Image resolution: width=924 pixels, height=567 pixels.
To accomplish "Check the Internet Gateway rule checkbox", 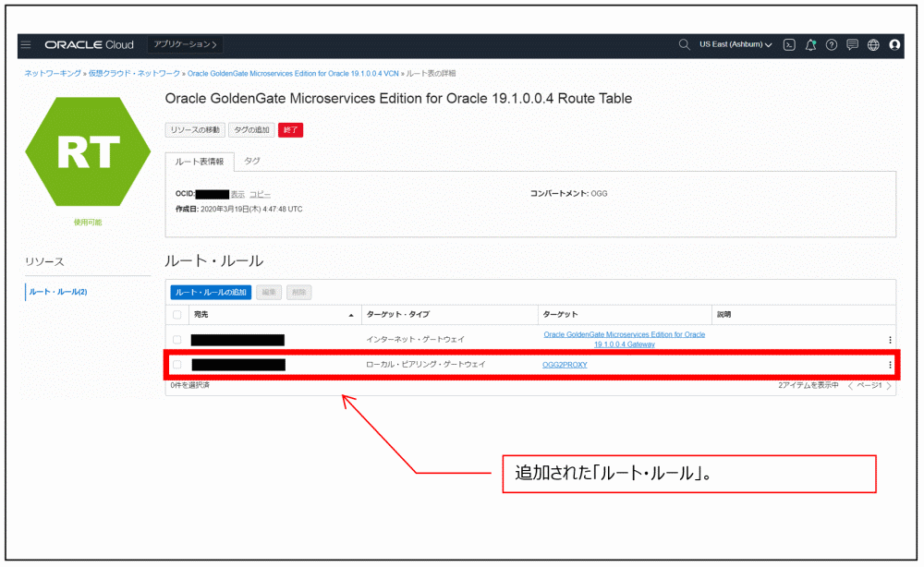I will pos(176,339).
